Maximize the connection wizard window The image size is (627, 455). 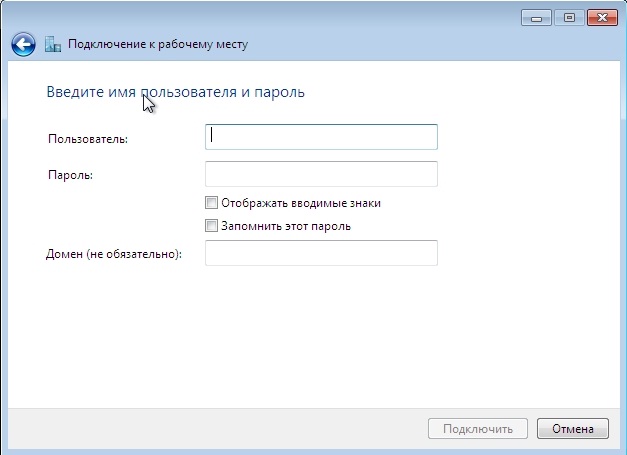569,18
